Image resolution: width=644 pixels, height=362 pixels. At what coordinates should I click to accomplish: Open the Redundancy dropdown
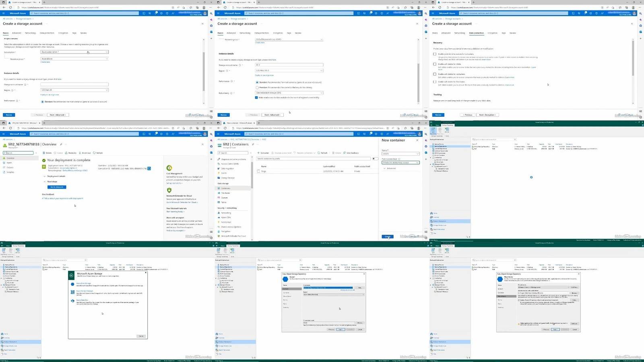[x=289, y=93]
